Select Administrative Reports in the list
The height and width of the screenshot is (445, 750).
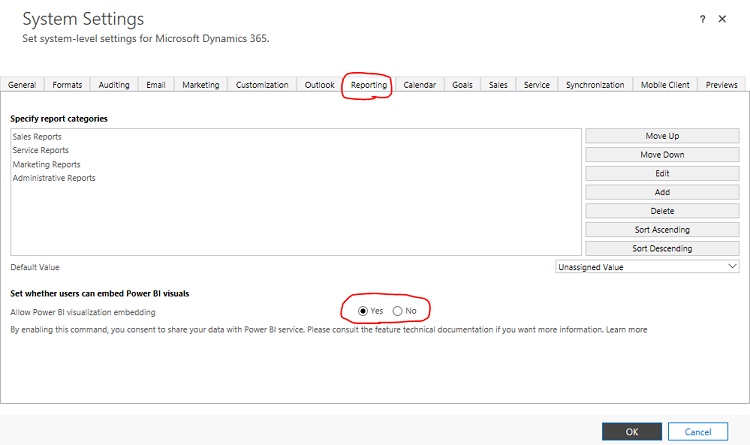pyautogui.click(x=54, y=178)
